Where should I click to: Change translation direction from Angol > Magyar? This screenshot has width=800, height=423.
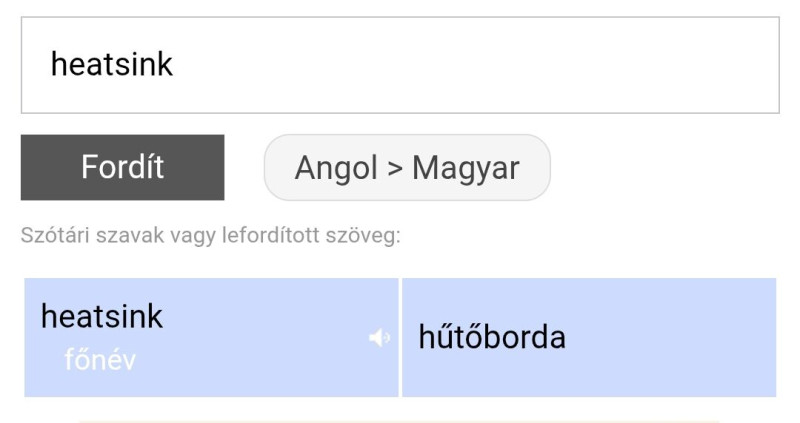406,167
